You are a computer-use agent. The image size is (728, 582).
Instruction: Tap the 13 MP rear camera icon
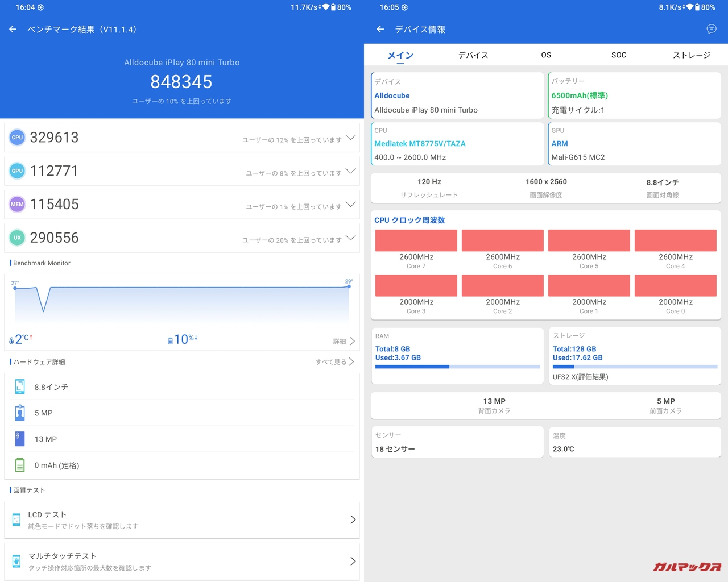click(20, 439)
